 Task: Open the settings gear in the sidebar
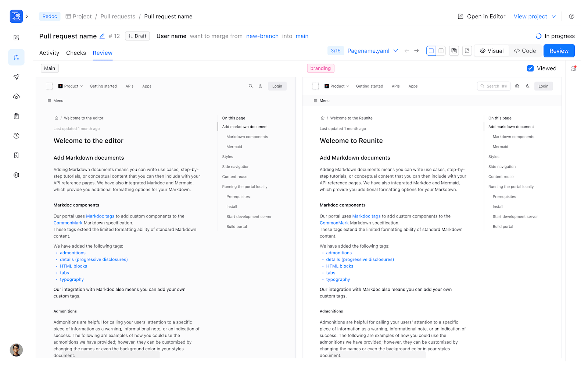tap(16, 175)
